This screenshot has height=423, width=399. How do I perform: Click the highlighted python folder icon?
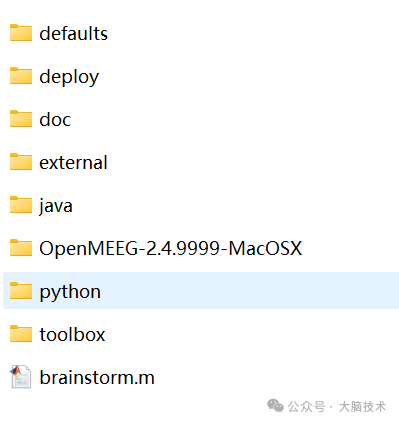pos(21,291)
